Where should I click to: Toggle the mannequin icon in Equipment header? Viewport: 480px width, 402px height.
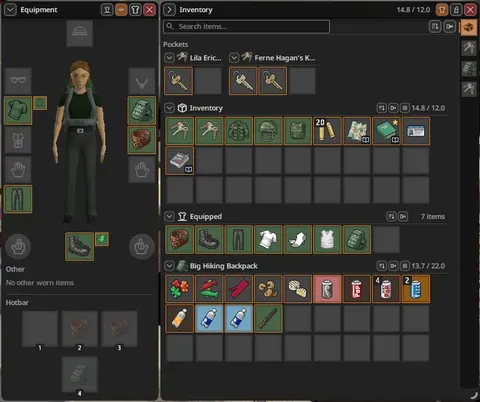pos(107,10)
